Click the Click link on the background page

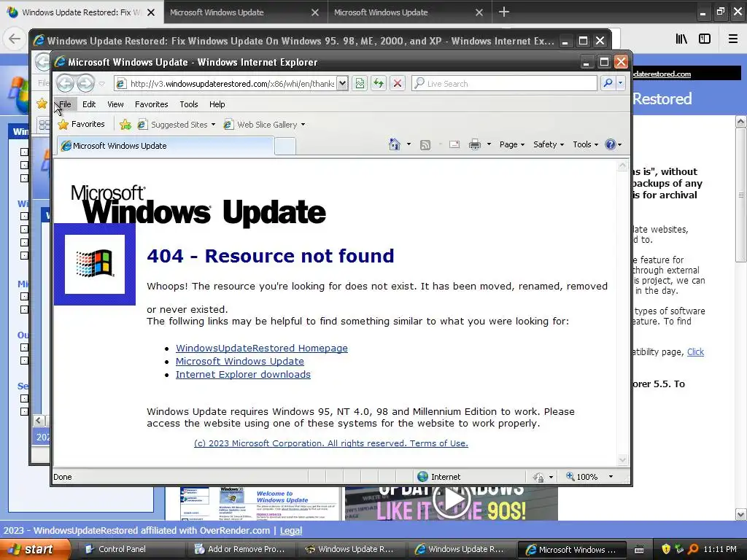695,352
